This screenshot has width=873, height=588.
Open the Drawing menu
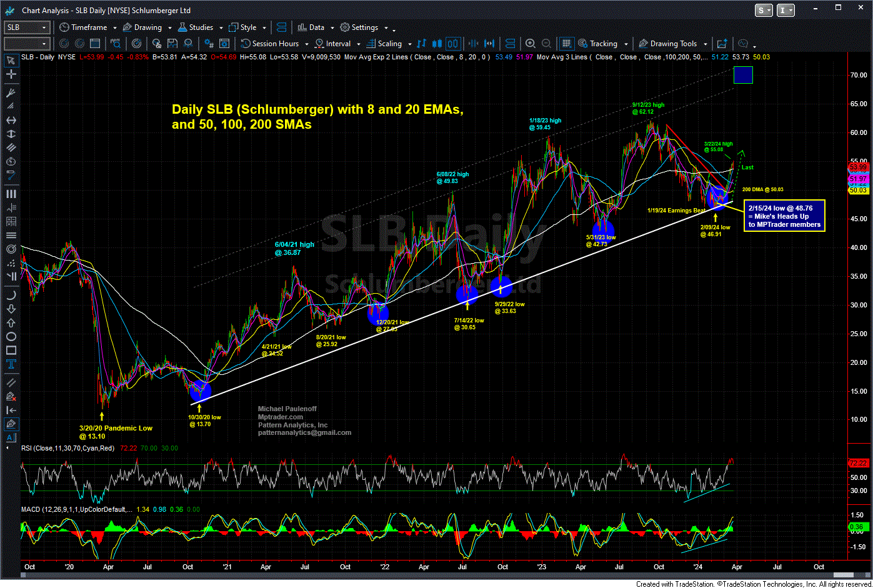click(x=142, y=27)
